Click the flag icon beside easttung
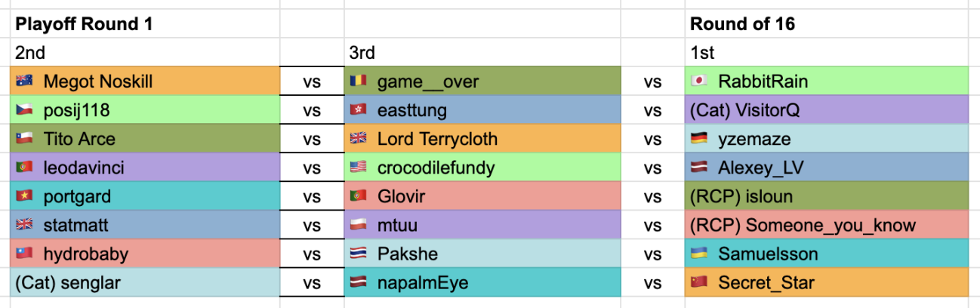 point(358,110)
